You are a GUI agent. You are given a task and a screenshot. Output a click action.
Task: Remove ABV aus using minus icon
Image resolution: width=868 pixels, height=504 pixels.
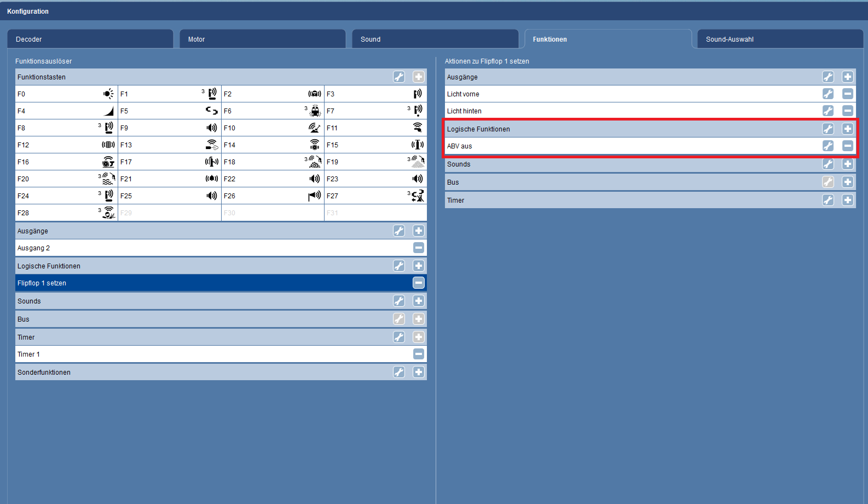click(848, 146)
